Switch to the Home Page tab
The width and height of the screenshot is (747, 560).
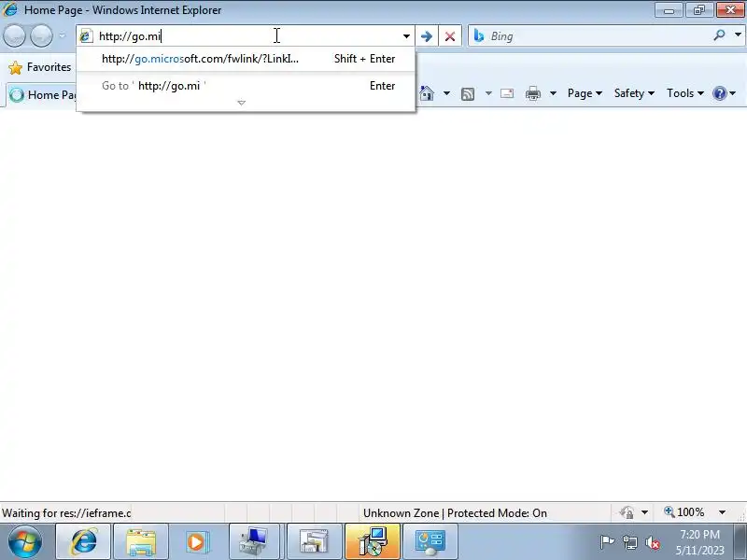point(42,95)
